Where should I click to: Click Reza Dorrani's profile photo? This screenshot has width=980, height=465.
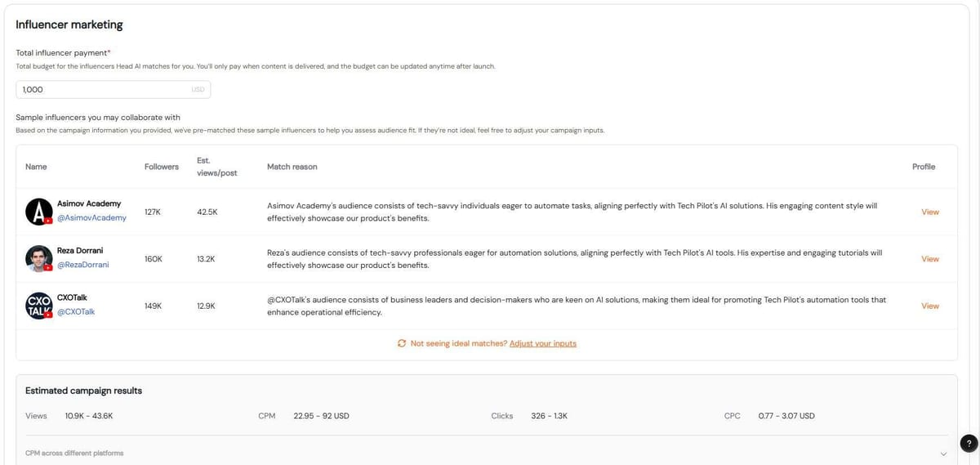(39, 258)
